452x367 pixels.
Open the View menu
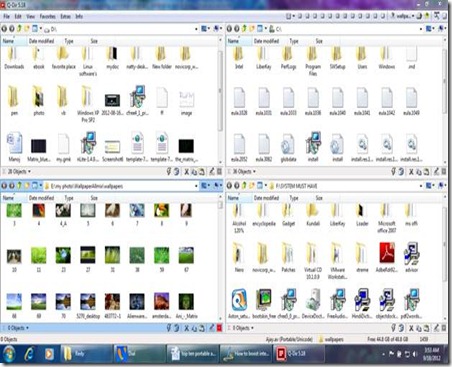click(x=31, y=16)
